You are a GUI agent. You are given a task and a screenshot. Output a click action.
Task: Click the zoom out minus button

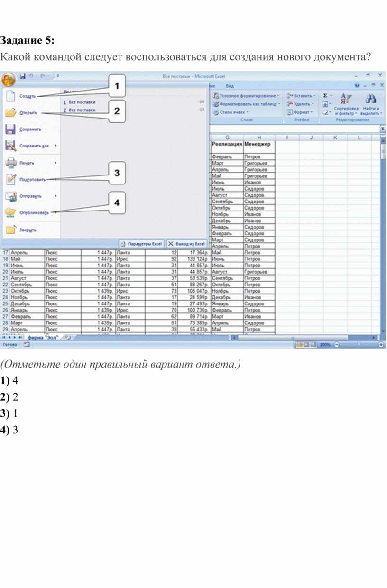337,345
